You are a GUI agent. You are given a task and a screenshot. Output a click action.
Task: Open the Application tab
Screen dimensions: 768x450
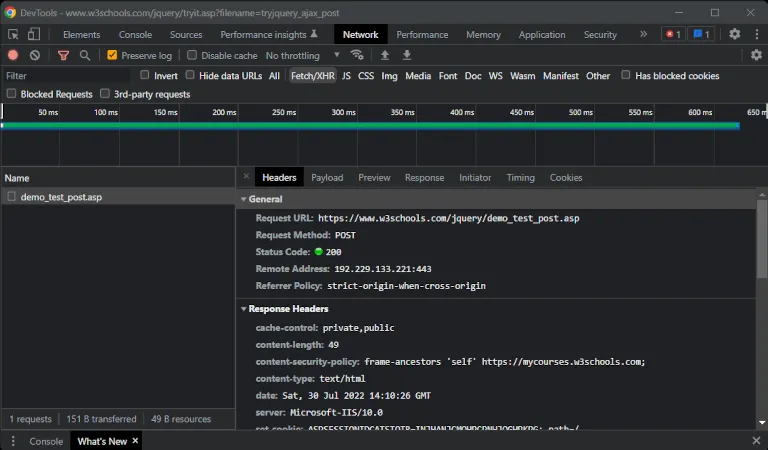(x=542, y=34)
